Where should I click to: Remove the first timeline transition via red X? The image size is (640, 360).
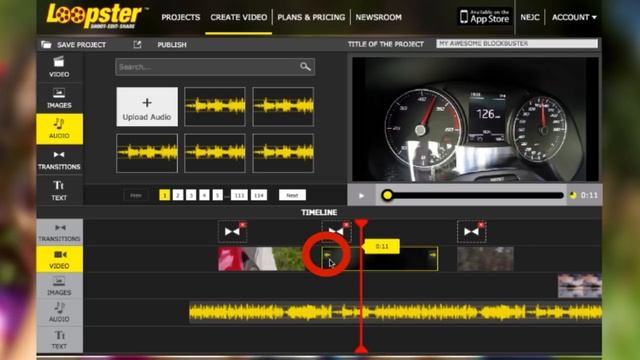(242, 225)
